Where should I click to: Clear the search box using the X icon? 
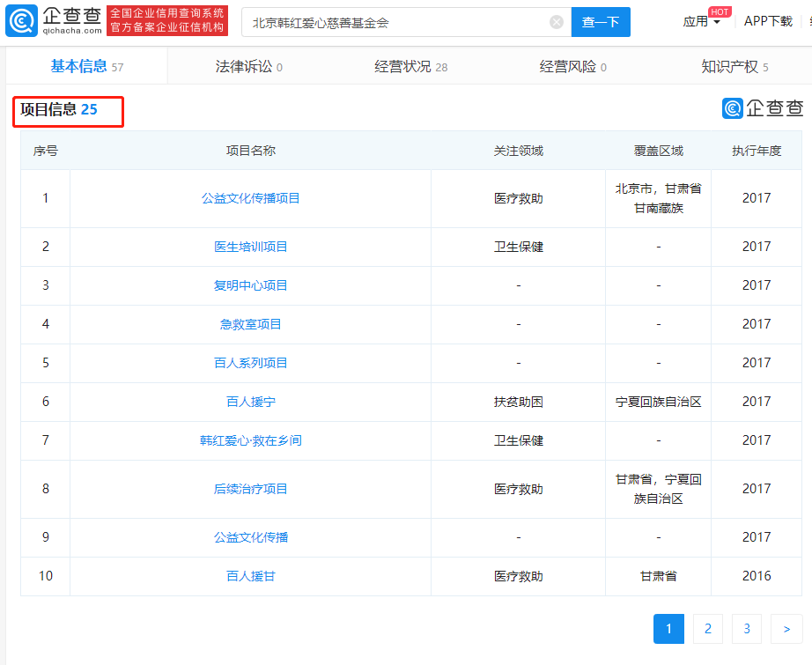click(556, 22)
